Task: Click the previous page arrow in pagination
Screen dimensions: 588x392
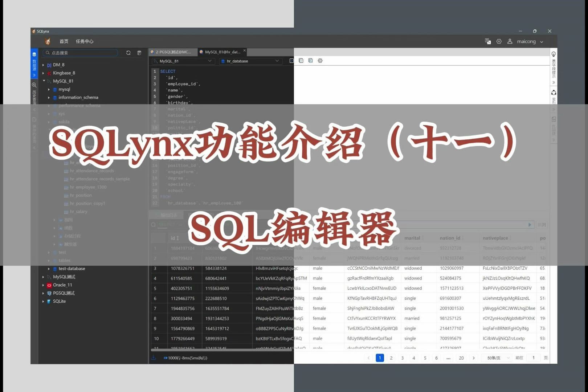Action: (x=368, y=358)
